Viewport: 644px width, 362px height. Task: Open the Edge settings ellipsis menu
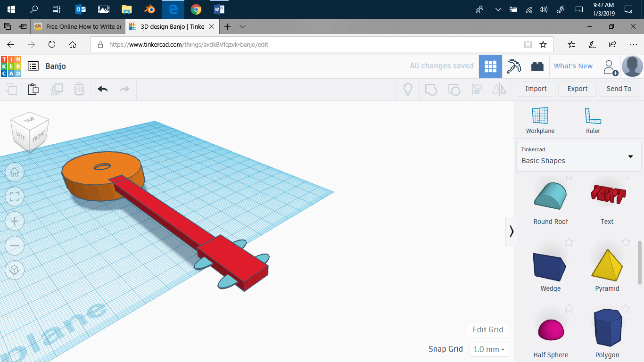click(x=633, y=45)
